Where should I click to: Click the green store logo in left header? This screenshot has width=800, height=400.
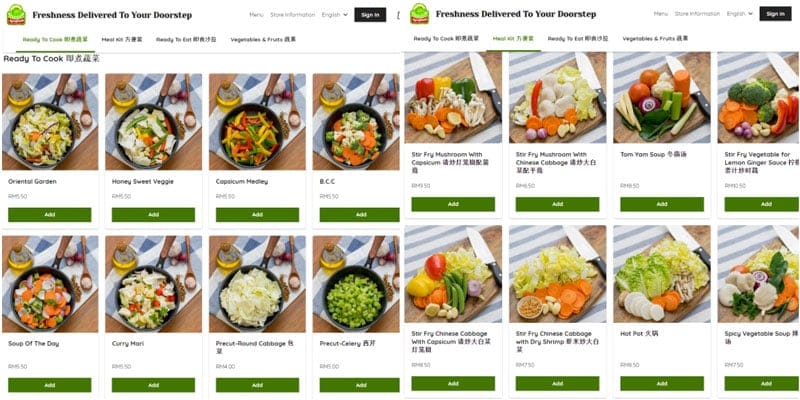coord(16,15)
